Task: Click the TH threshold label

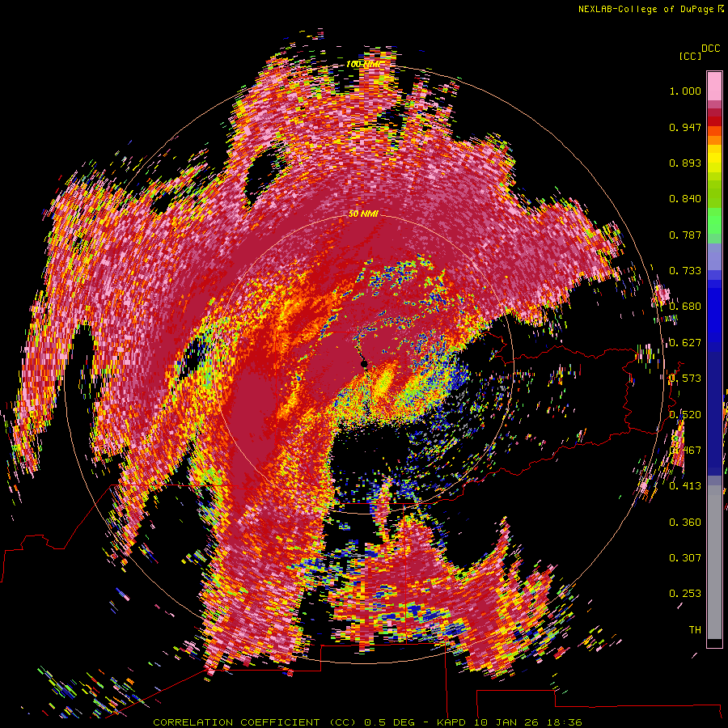Action: pyautogui.click(x=695, y=630)
